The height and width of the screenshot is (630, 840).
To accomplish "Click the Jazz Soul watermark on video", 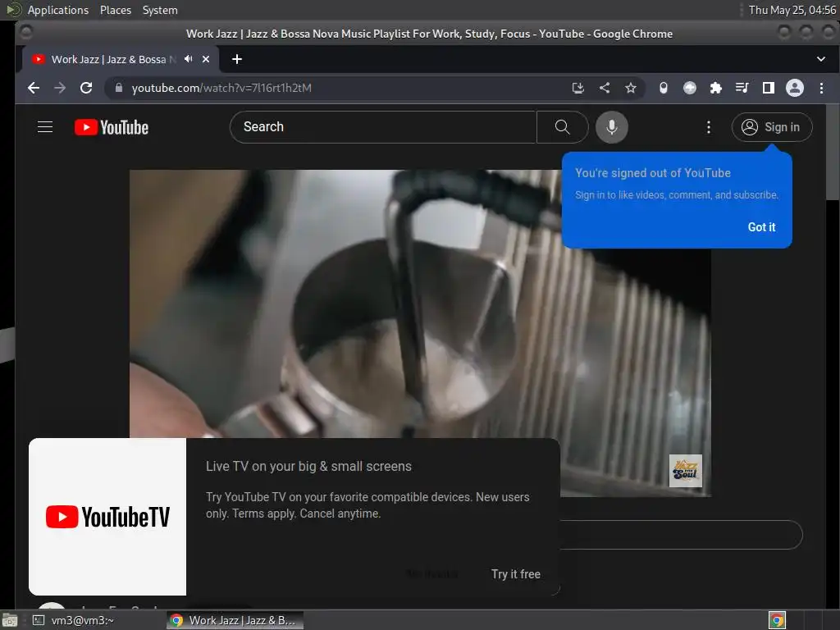I will pyautogui.click(x=685, y=471).
